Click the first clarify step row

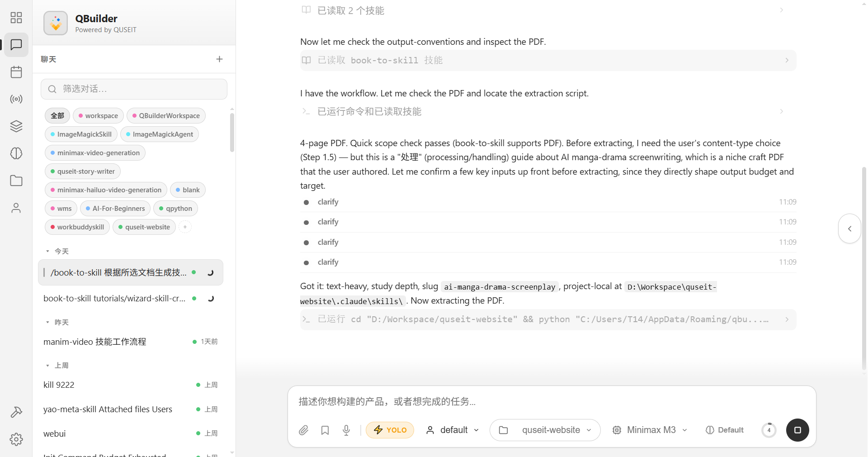(x=548, y=202)
